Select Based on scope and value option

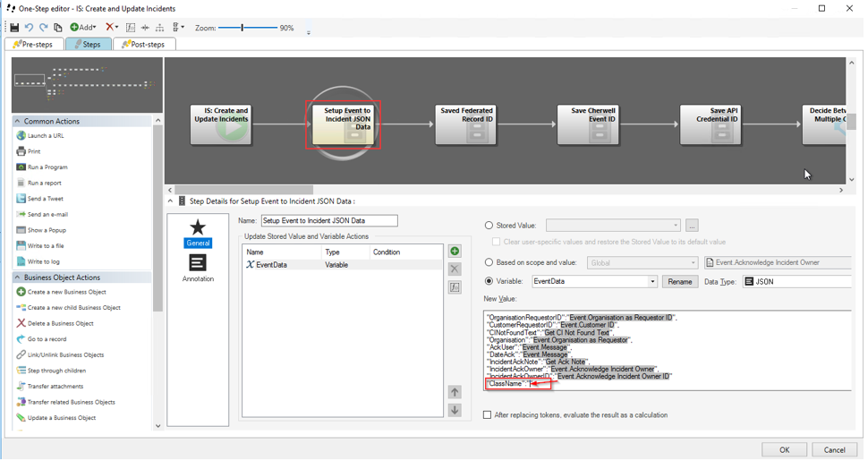pos(489,262)
